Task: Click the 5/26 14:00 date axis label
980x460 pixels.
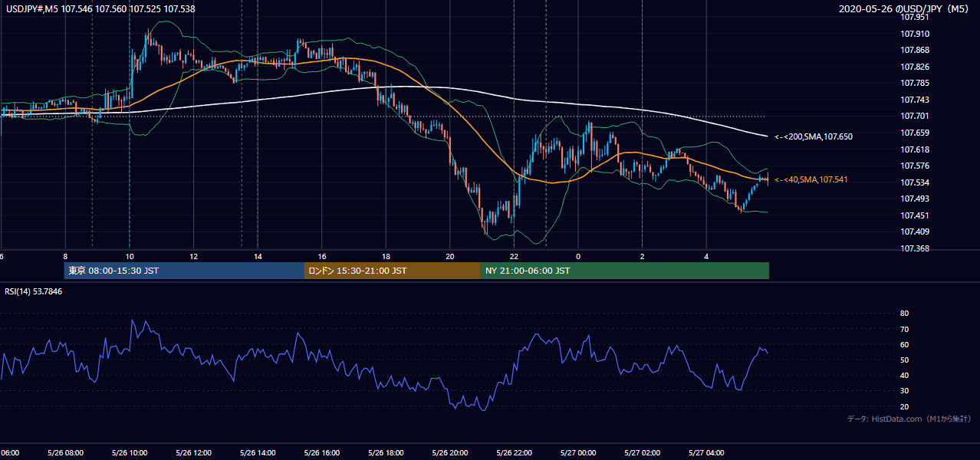Action: [x=258, y=453]
